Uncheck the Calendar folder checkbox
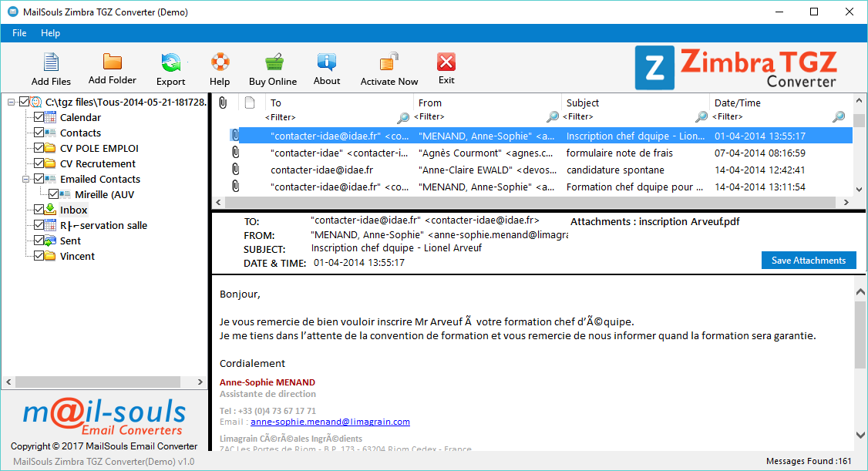The image size is (868, 471). coord(39,117)
